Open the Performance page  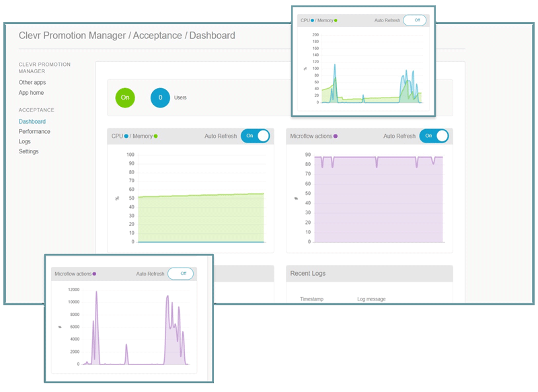pyautogui.click(x=34, y=131)
